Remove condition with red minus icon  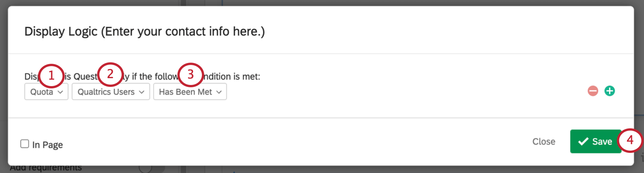pyautogui.click(x=593, y=91)
